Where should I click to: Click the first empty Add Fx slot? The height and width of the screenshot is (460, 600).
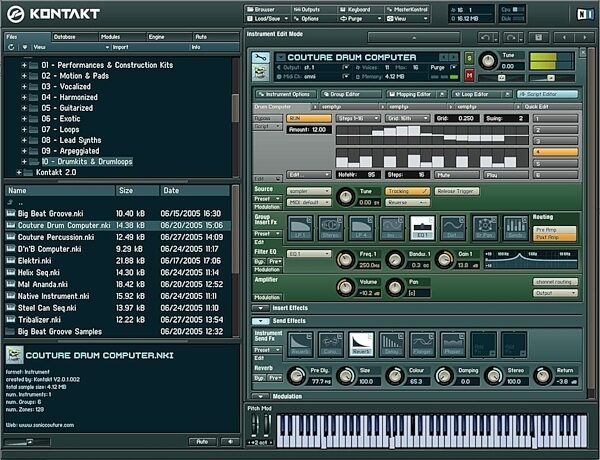484,344
